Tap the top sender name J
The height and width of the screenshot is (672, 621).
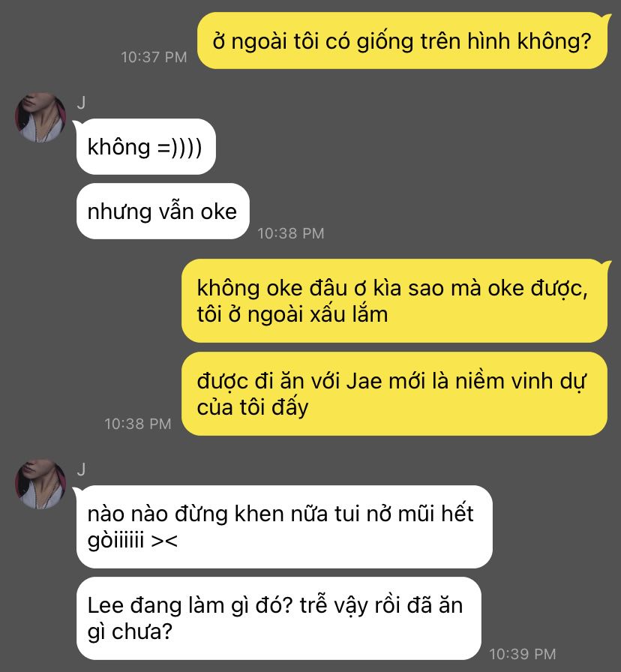point(82,103)
